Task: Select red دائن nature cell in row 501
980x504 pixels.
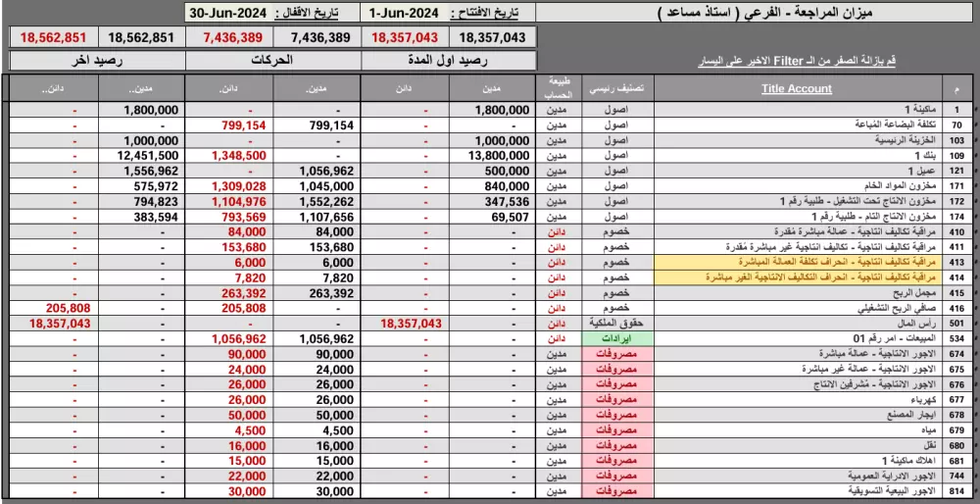Action: 560,324
